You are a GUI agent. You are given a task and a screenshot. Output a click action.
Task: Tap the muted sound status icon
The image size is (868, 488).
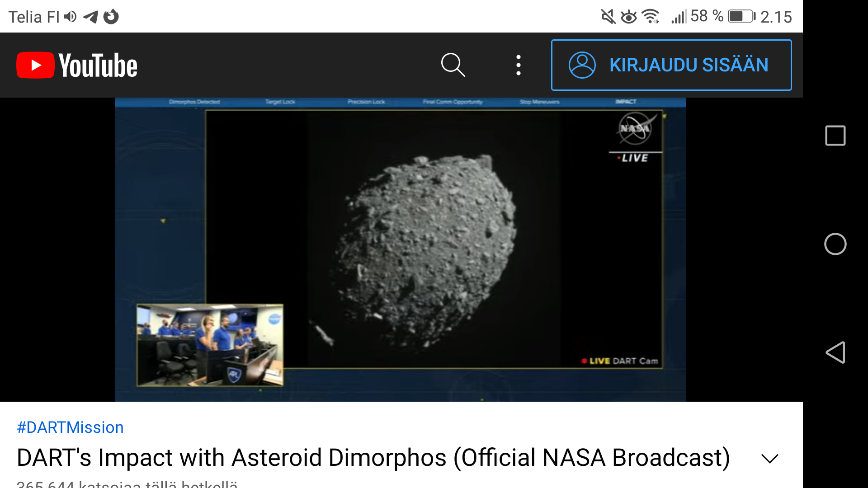(608, 17)
